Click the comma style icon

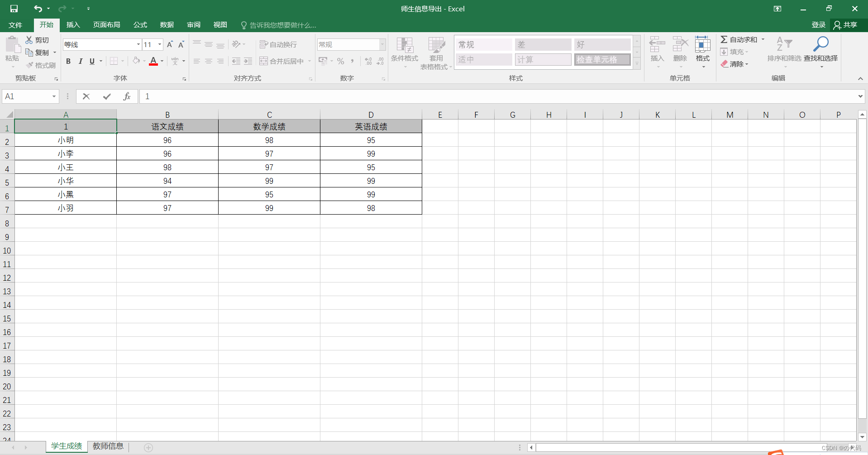[353, 61]
